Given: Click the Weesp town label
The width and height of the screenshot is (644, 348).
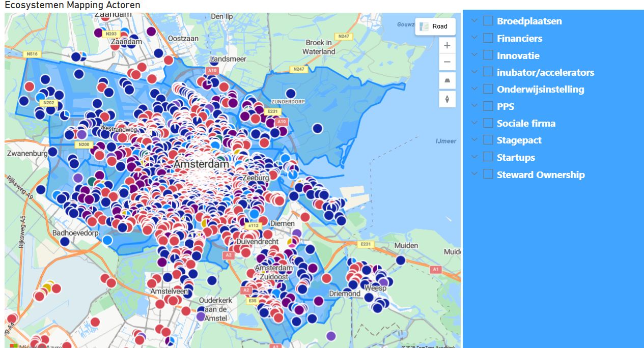Looking at the screenshot, I should coord(376,288).
